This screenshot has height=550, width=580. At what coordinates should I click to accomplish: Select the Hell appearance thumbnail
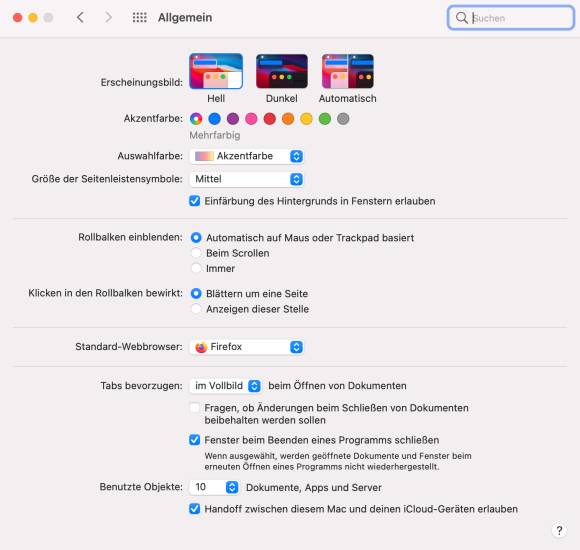pyautogui.click(x=216, y=71)
